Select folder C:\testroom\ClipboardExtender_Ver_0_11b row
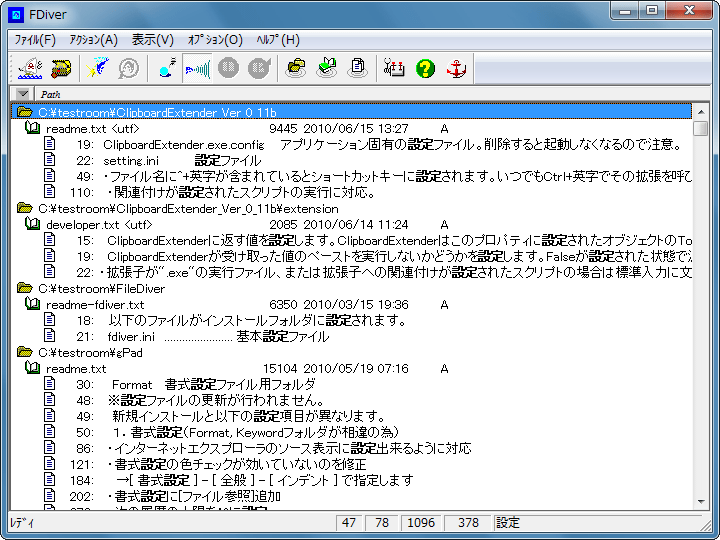 [351, 112]
